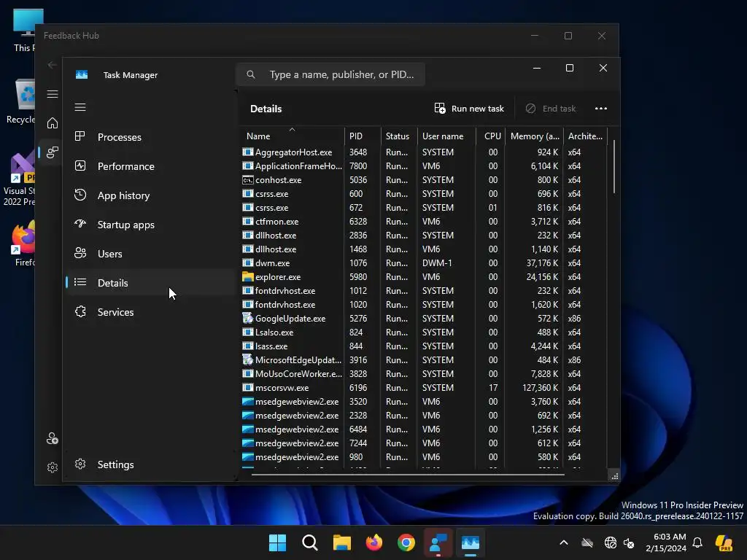
Task: Open the taskbar clock showing 6:03 AM
Action: (x=666, y=542)
